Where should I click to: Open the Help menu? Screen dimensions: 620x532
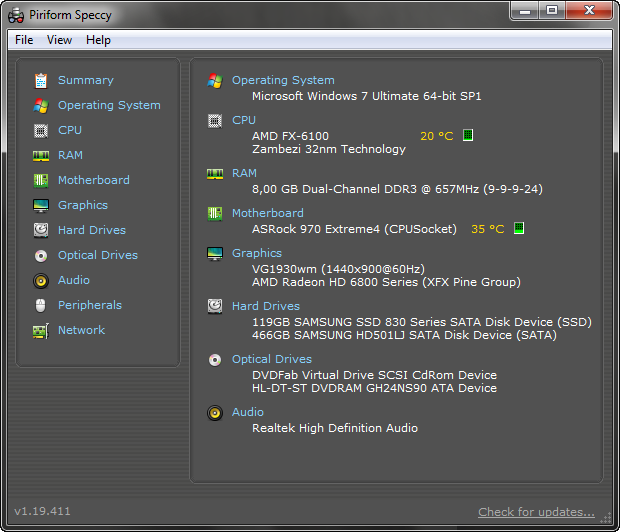(98, 40)
